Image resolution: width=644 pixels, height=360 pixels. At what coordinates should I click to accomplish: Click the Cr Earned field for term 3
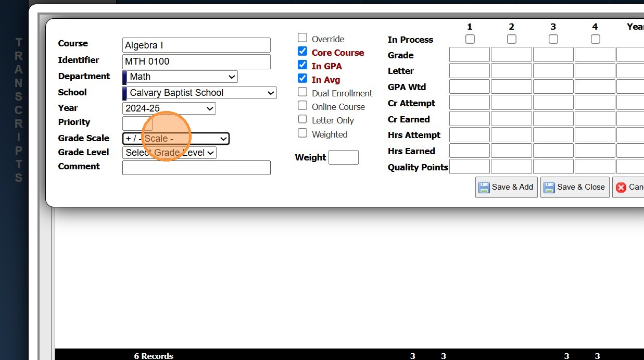tap(553, 119)
